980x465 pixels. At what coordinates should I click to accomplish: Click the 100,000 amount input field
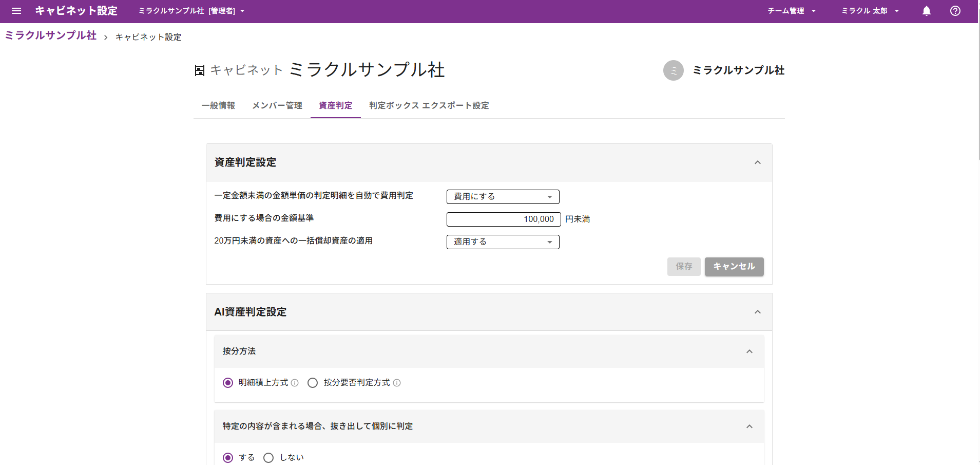click(x=503, y=219)
